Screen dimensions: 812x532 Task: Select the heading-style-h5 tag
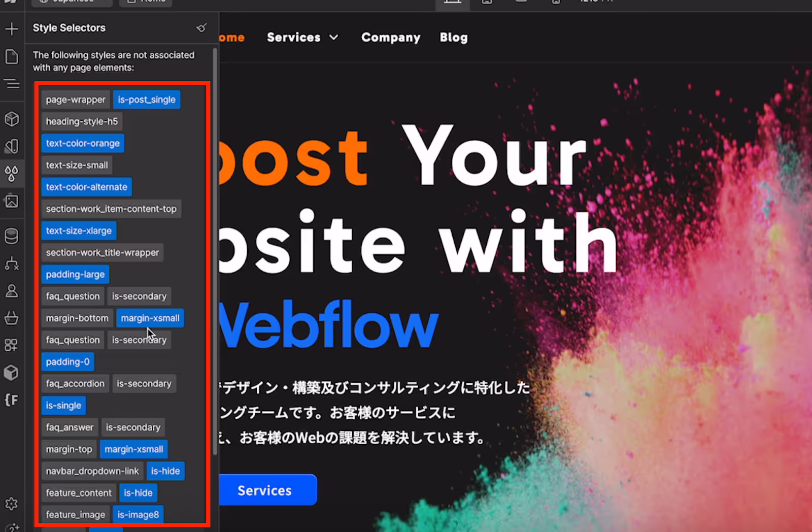pyautogui.click(x=82, y=122)
